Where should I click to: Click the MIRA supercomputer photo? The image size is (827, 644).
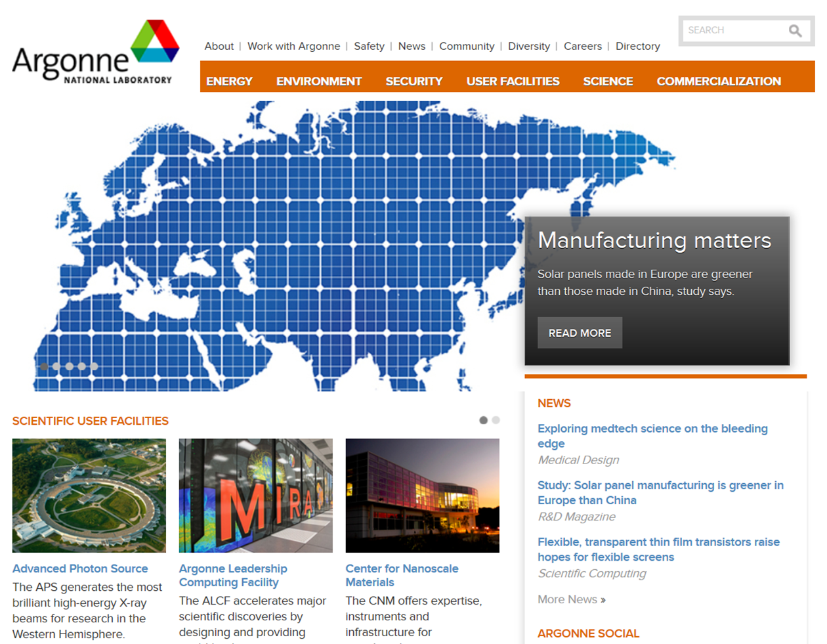256,496
